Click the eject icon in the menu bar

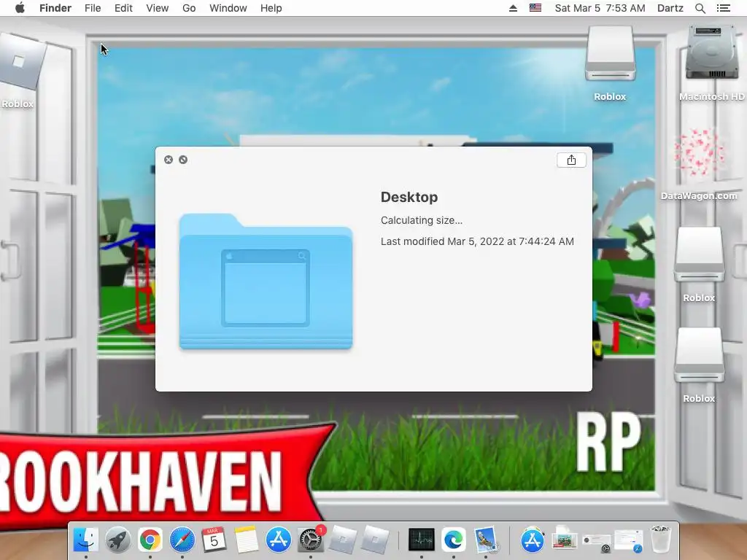point(513,8)
